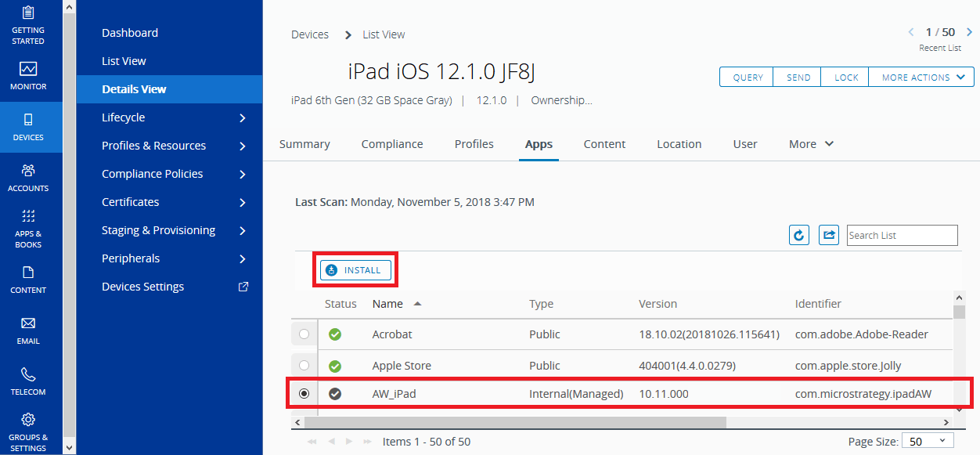Click the Install button
The width and height of the screenshot is (980, 455).
click(x=355, y=270)
